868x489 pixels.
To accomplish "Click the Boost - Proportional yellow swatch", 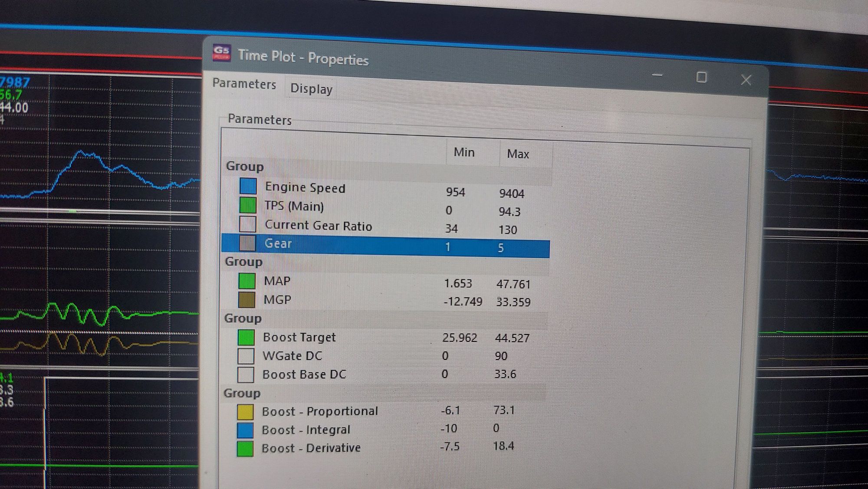I will click(245, 411).
